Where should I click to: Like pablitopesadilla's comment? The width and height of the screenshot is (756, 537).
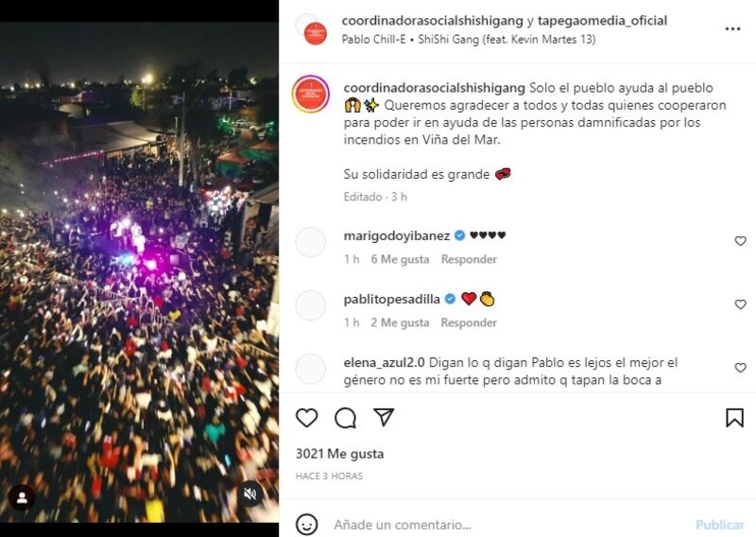point(740,304)
